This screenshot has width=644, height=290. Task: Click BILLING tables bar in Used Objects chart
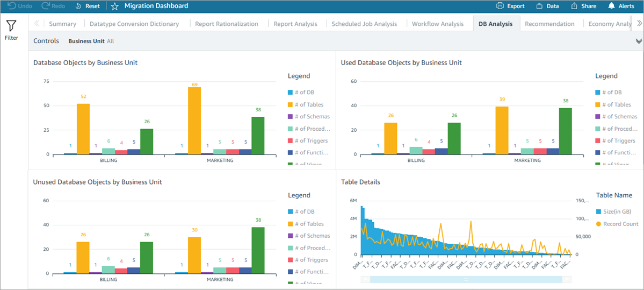pyautogui.click(x=390, y=139)
